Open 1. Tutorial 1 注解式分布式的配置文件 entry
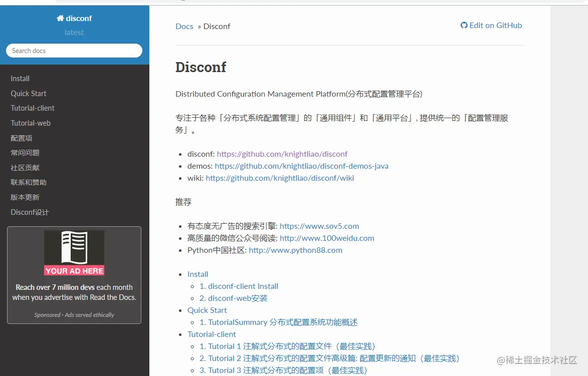 287,346
